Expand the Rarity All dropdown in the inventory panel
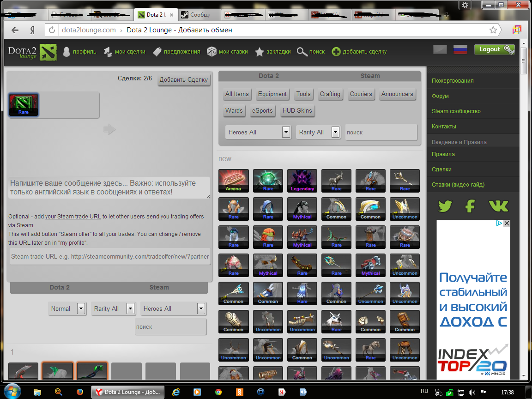The width and height of the screenshot is (532, 399). coord(113,309)
